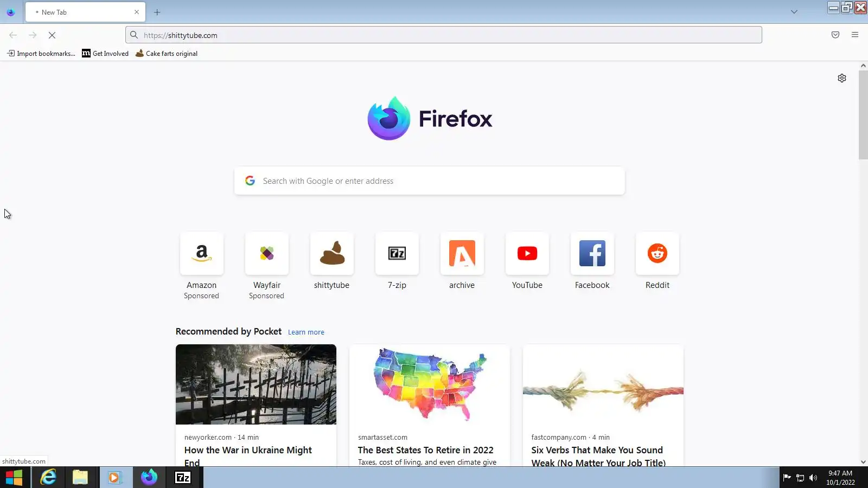Open the Facebook shortcut tile
The width and height of the screenshot is (868, 488).
click(592, 253)
